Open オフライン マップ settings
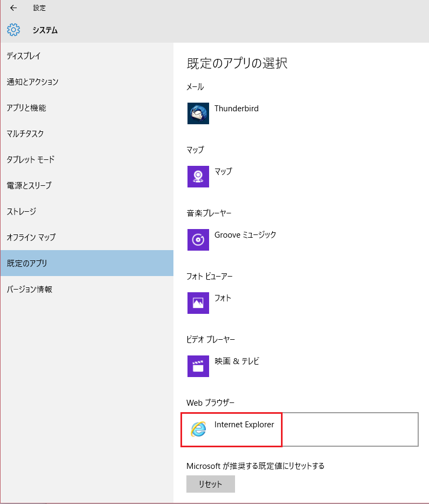The height and width of the screenshot is (504, 429). click(87, 237)
